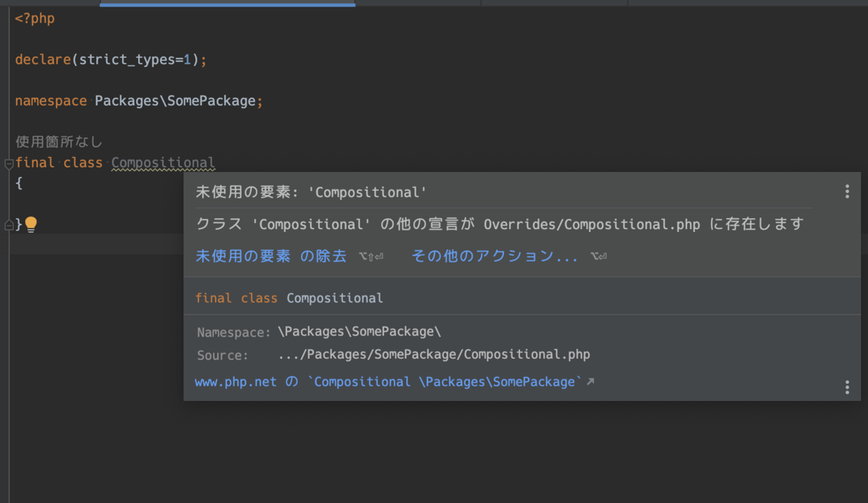Click the 'final' keyword in the class declaration

35,163
